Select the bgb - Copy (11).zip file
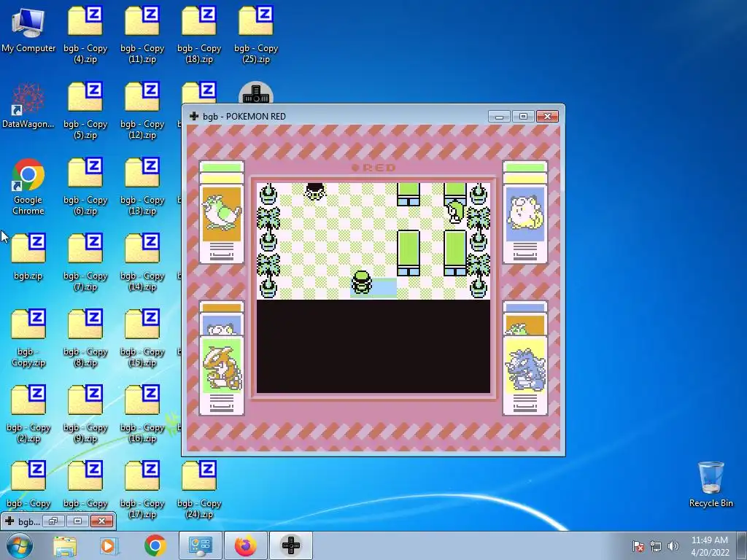Screen dimensions: 747x560 click(x=142, y=34)
